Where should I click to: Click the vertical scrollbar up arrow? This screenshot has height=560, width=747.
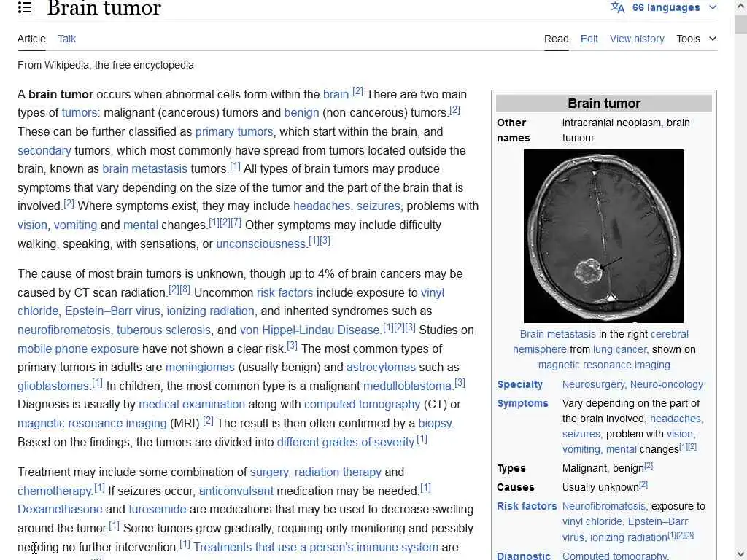pos(740,7)
